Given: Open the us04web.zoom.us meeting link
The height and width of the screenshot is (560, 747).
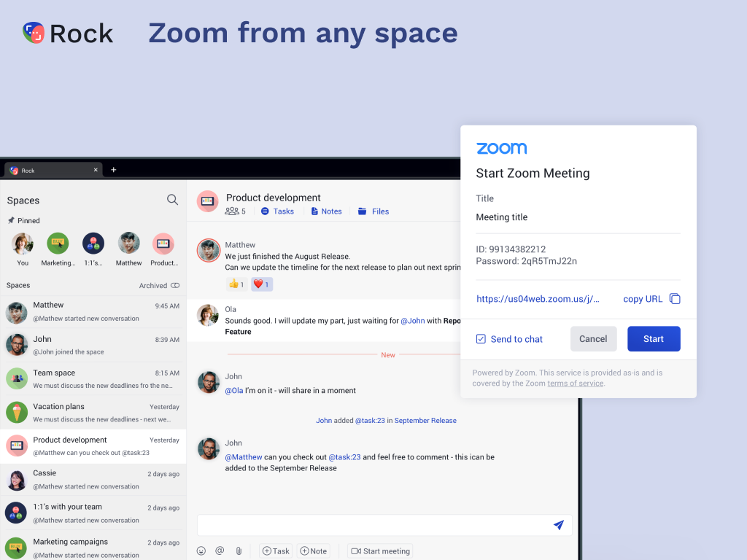Looking at the screenshot, I should coord(538,299).
